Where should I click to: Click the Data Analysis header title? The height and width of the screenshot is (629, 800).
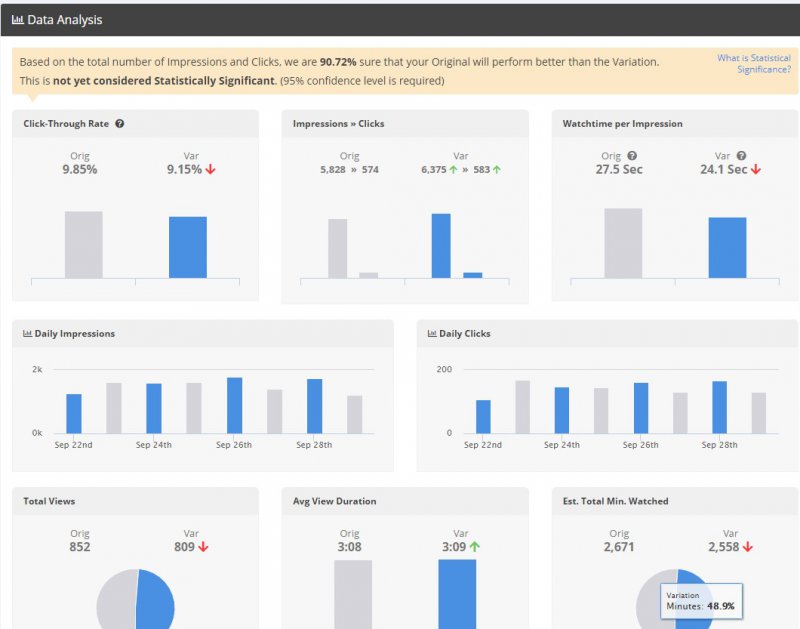pyautogui.click(x=64, y=19)
